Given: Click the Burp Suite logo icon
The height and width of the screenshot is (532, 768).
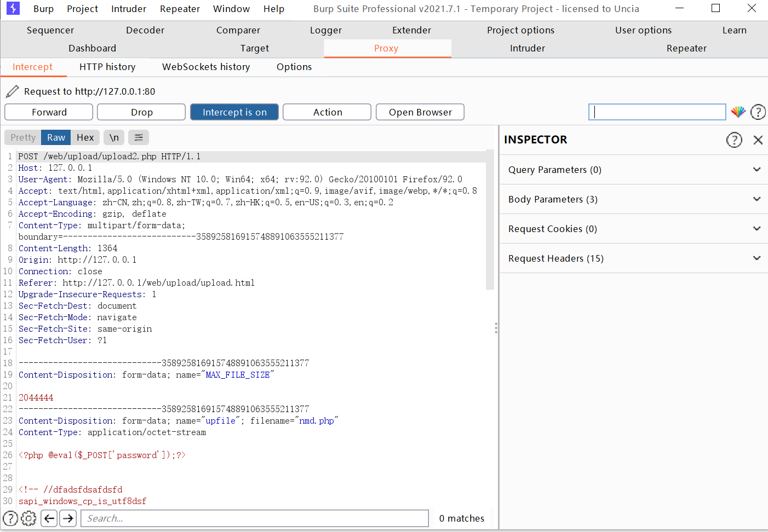Looking at the screenshot, I should point(13,8).
